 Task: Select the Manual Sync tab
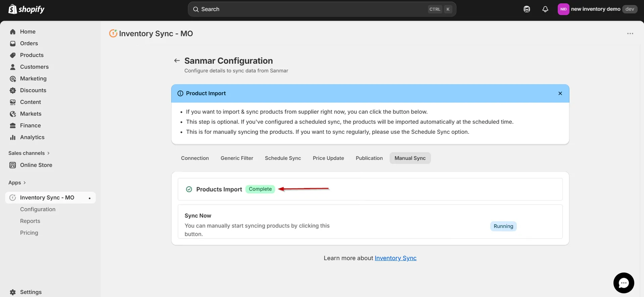(410, 158)
